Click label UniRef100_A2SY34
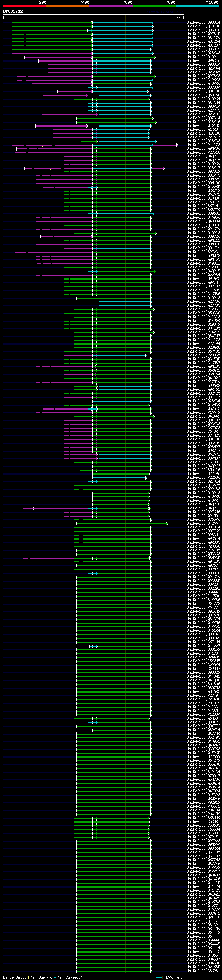The width and height of the screenshot is (222, 980). (x=203, y=401)
